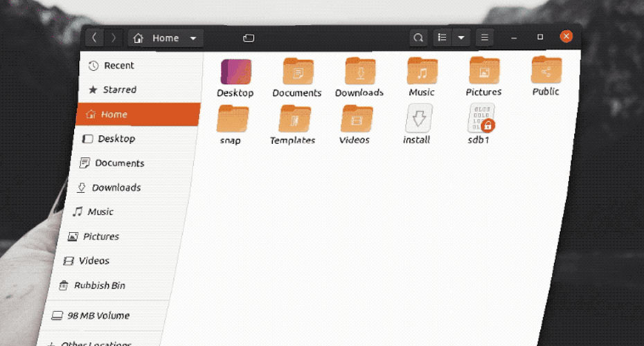
Task: Expand the view options dropdown arrow
Action: click(461, 38)
